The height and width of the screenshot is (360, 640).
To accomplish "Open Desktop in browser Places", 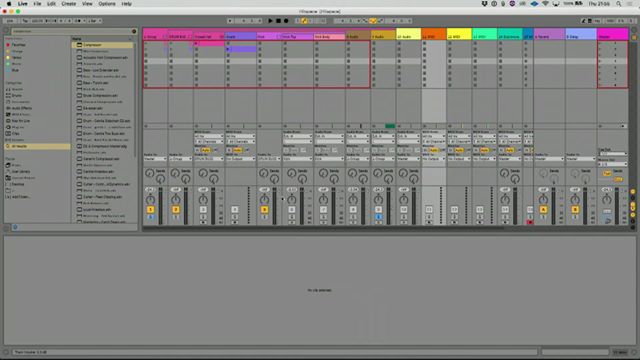I will tap(18, 184).
